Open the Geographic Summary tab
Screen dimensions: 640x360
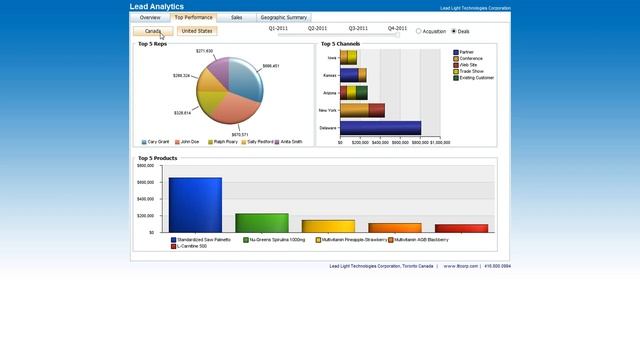[284, 18]
